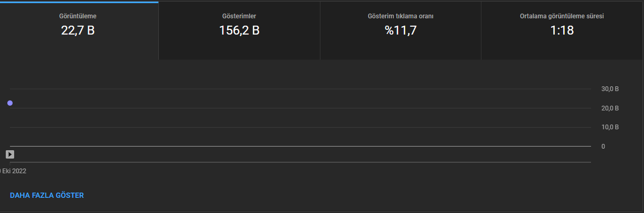Click the chart's zero baseline line
Screen dimensions: 644x213
click(300, 146)
